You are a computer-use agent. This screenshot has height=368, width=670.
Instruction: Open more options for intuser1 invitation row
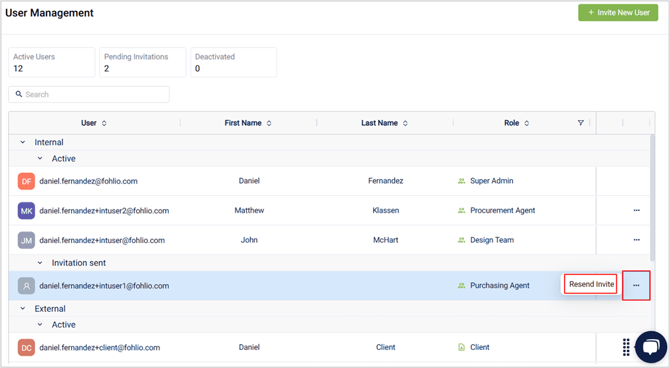pos(636,286)
